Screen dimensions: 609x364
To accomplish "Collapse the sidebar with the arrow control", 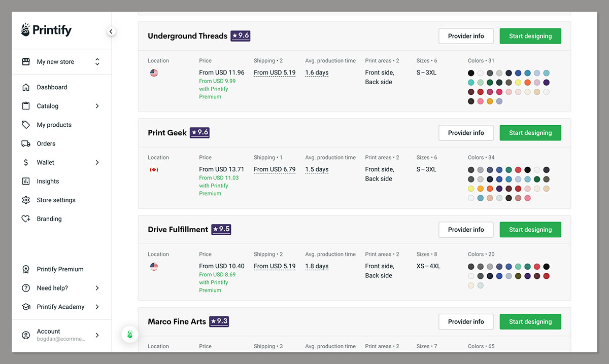I will coord(111,31).
